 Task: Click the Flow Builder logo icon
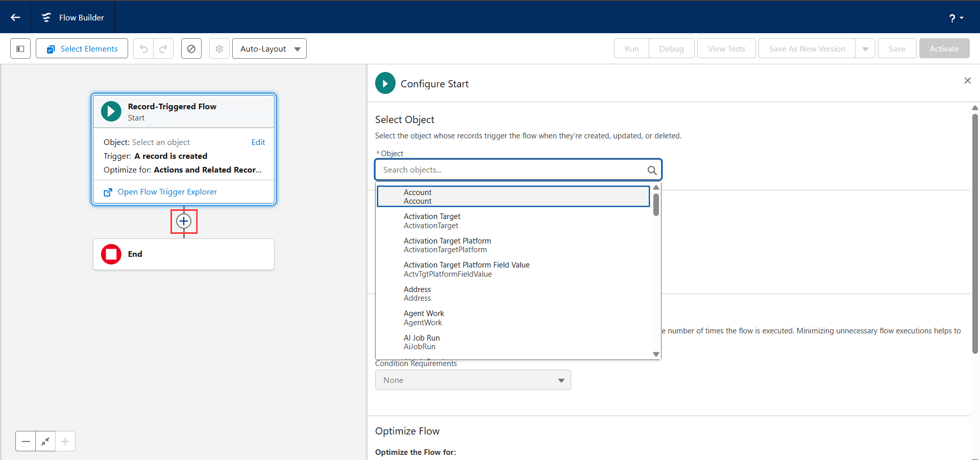tap(46, 17)
